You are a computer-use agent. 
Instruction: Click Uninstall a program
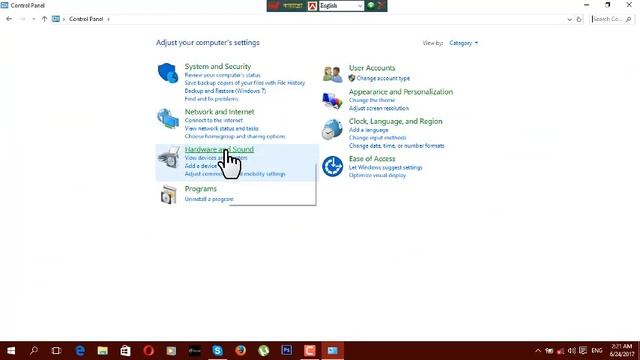pos(209,199)
